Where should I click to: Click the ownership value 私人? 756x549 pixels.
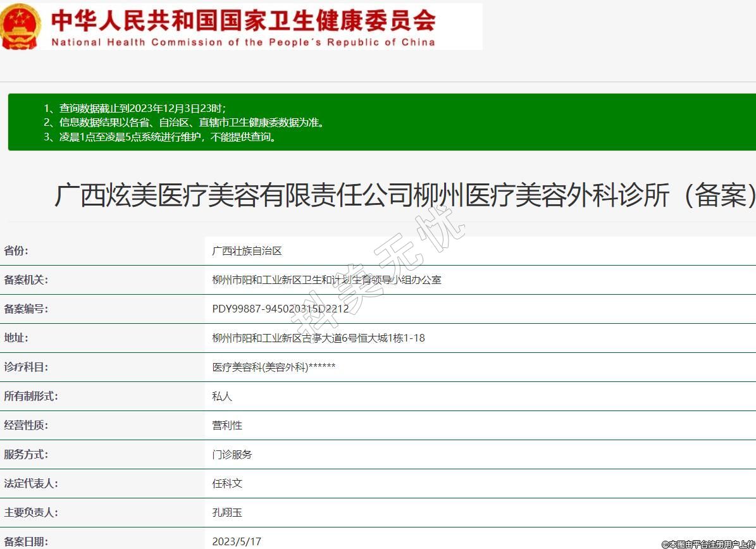[222, 396]
